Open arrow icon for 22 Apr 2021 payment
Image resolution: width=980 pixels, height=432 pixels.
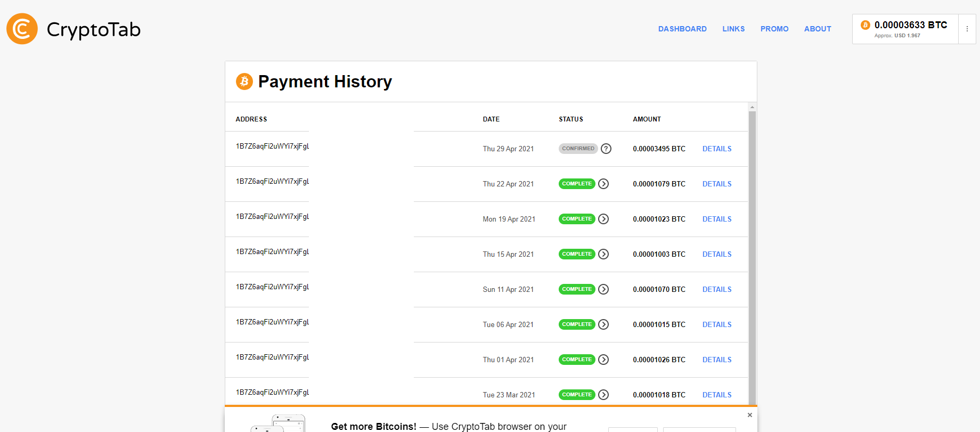coord(603,184)
